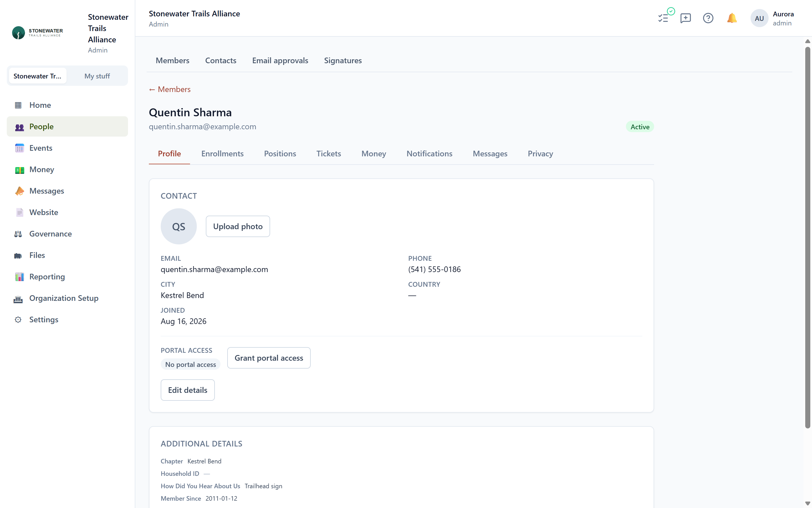Switch to the Stonewater Tr... workspace toggle
Viewport: 812px width, 508px height.
tap(37, 76)
